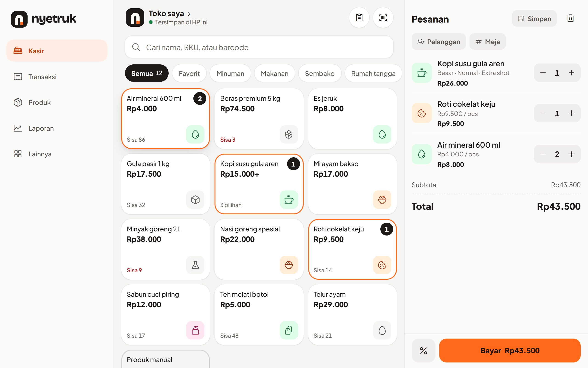The image size is (588, 368).
Task: Click bowl icon on Nasi goreng spesial card
Action: point(289,265)
